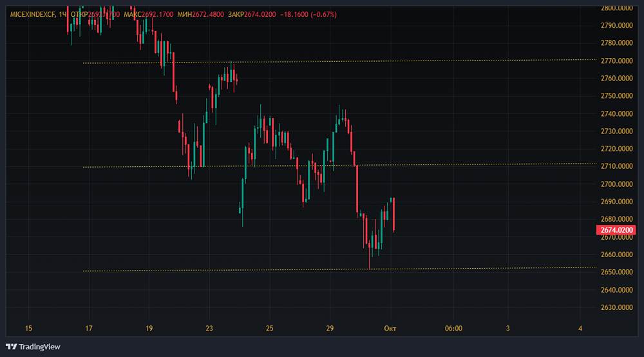The image size is (644, 357).
Task: Click date 29 on the time axis
Action: (330, 329)
